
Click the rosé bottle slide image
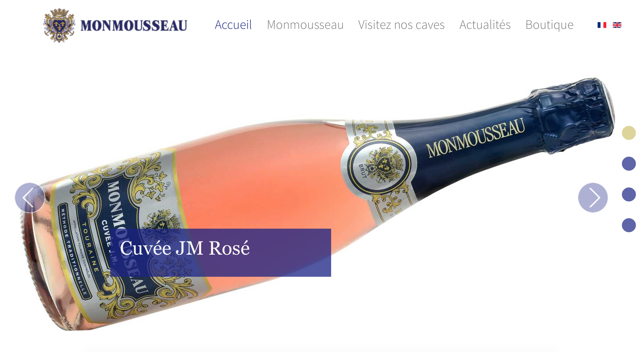coord(317,204)
